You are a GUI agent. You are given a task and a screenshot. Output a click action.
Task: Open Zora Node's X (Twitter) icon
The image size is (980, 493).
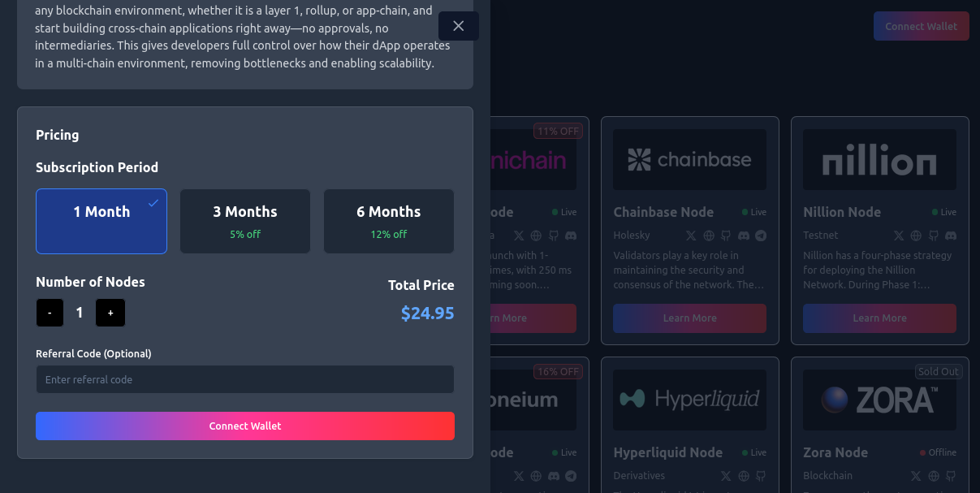(x=916, y=476)
